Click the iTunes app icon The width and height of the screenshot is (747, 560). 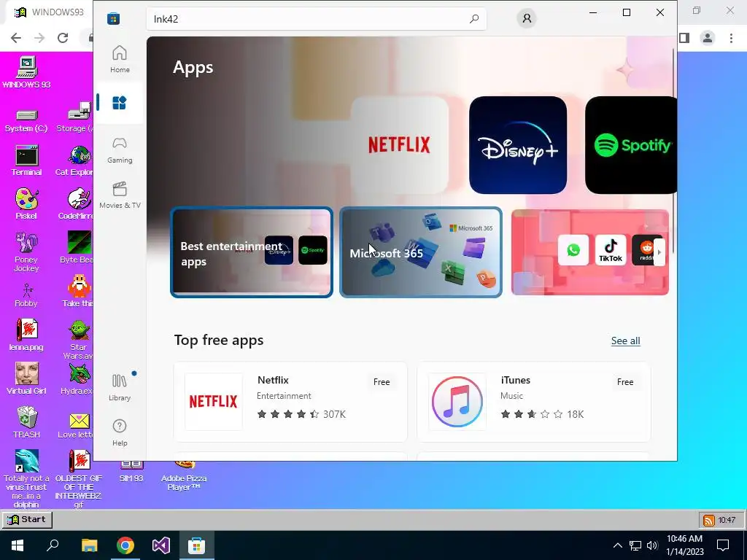click(x=457, y=402)
